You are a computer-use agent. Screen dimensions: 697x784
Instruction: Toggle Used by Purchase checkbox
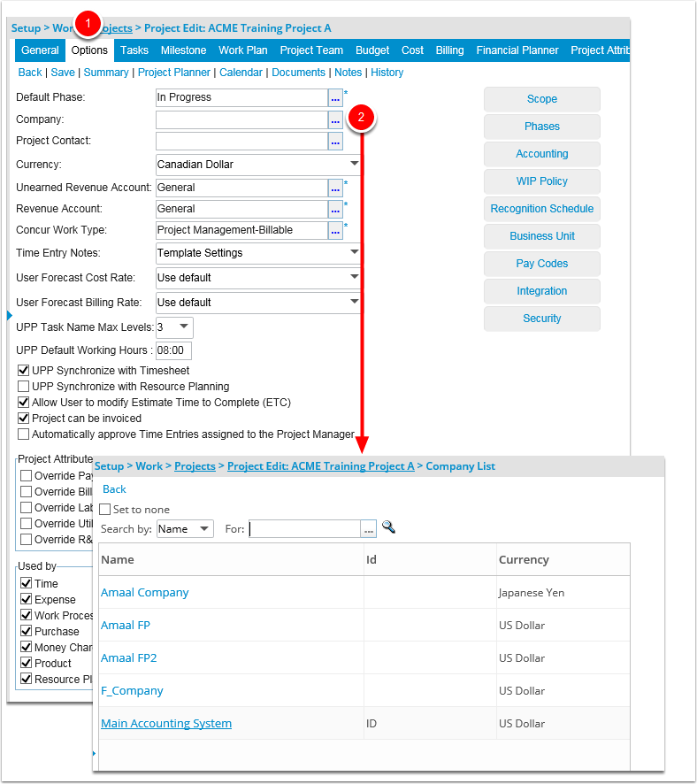click(26, 631)
